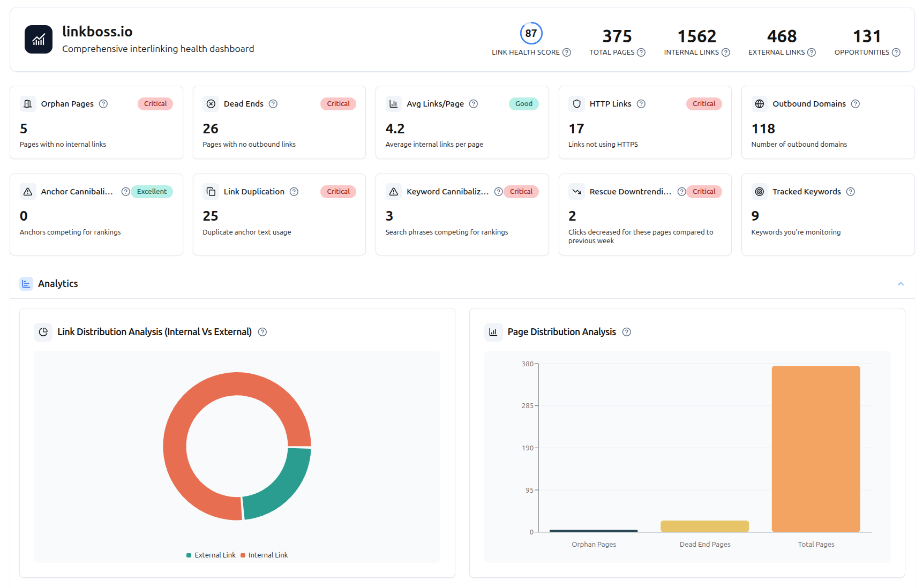This screenshot has width=923, height=588.
Task: Click the Total Pages bar in the chart
Action: pyautogui.click(x=815, y=450)
